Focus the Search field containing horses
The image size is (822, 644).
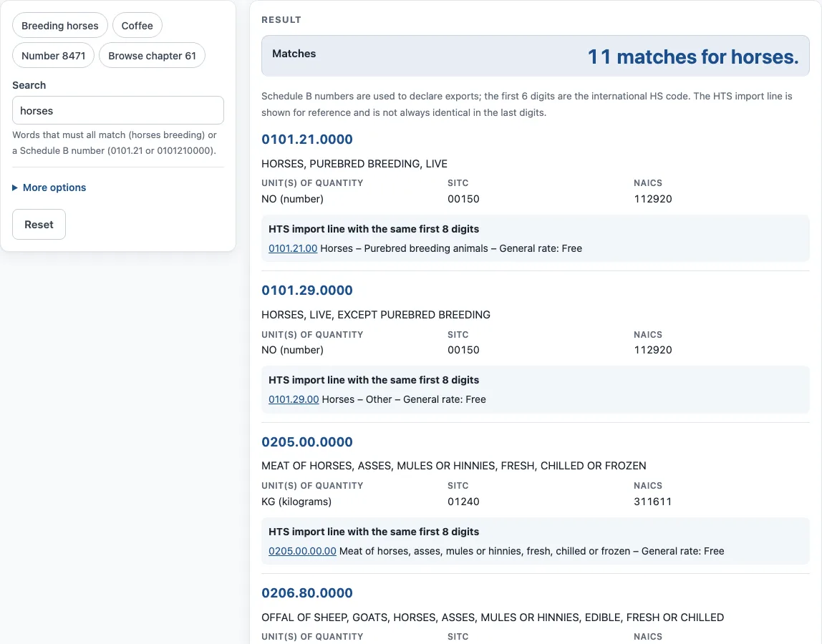(x=118, y=111)
